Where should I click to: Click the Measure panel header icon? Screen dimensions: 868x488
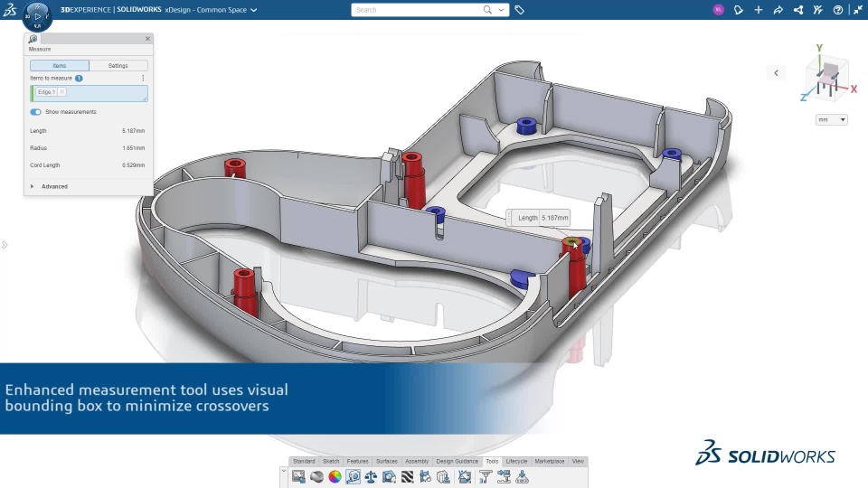tap(33, 39)
